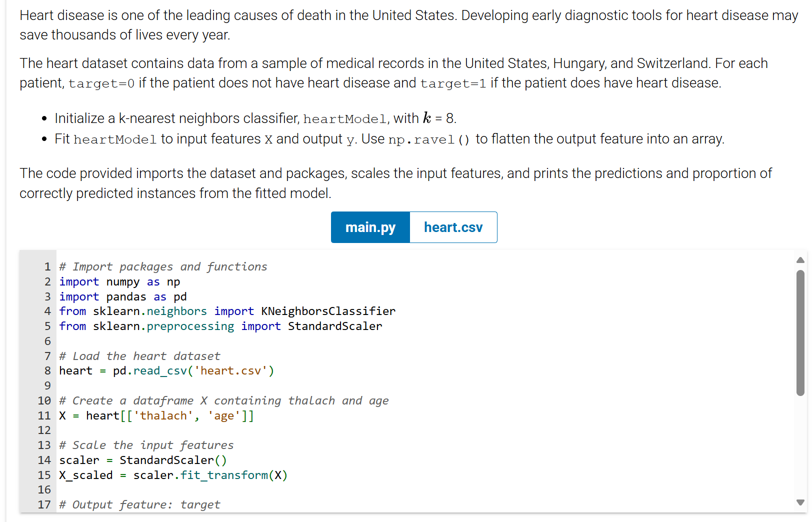Click the empty line 6 in editor

click(x=200, y=341)
